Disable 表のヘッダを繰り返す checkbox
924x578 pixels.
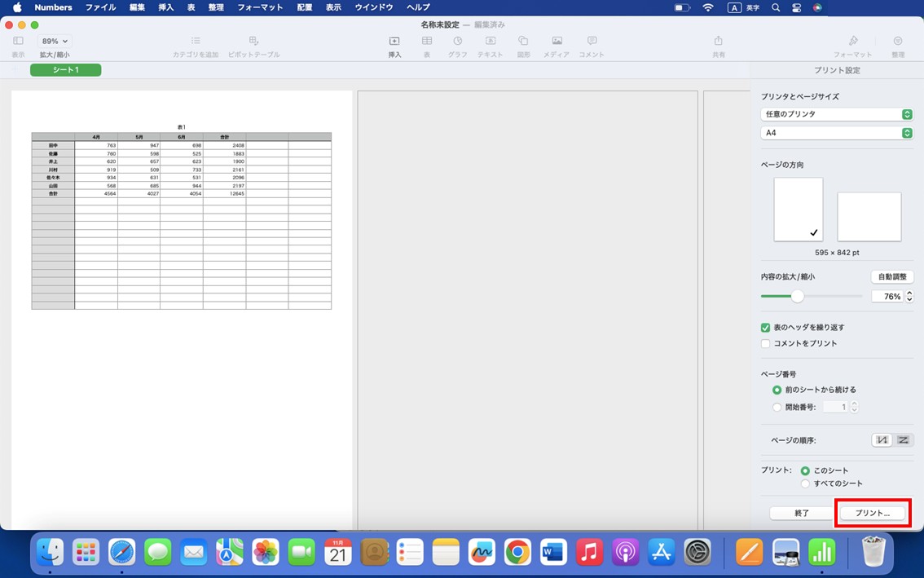pyautogui.click(x=765, y=326)
